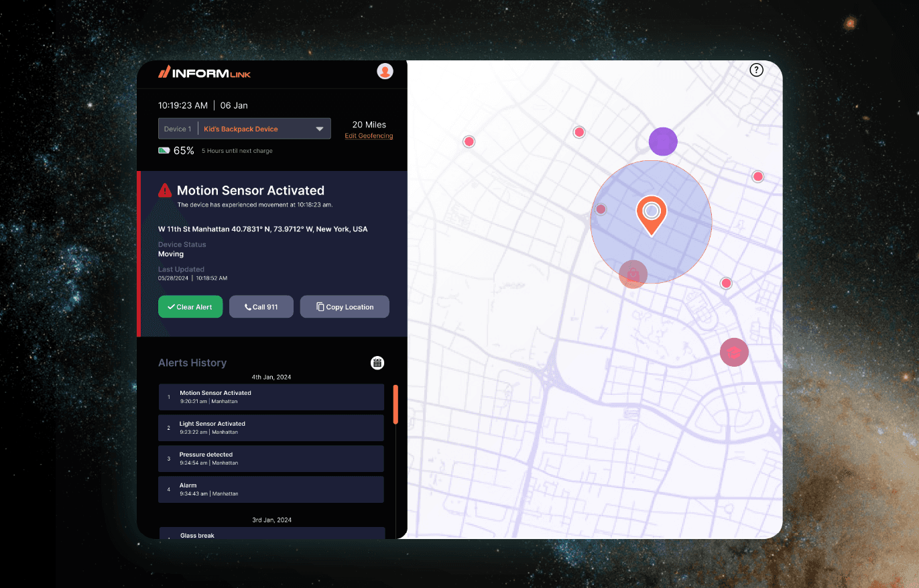Open the Alerts History calendar icon
919x588 pixels.
(x=378, y=363)
